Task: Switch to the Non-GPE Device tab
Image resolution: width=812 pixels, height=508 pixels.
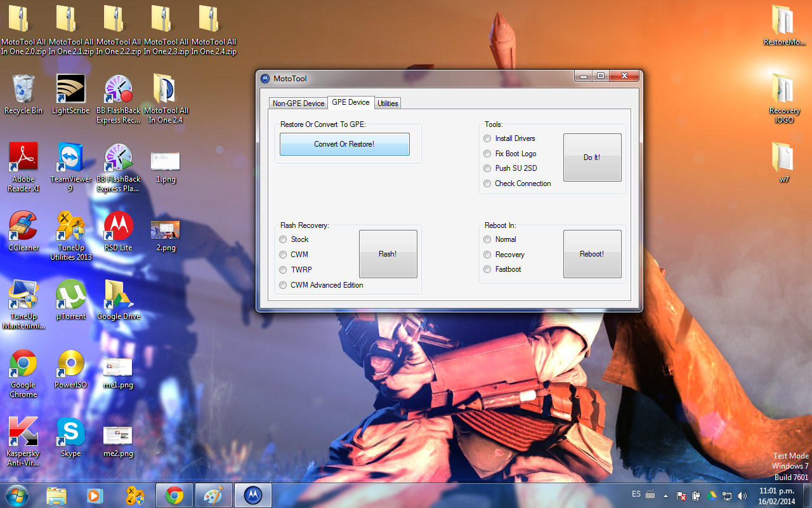Action: (x=298, y=103)
